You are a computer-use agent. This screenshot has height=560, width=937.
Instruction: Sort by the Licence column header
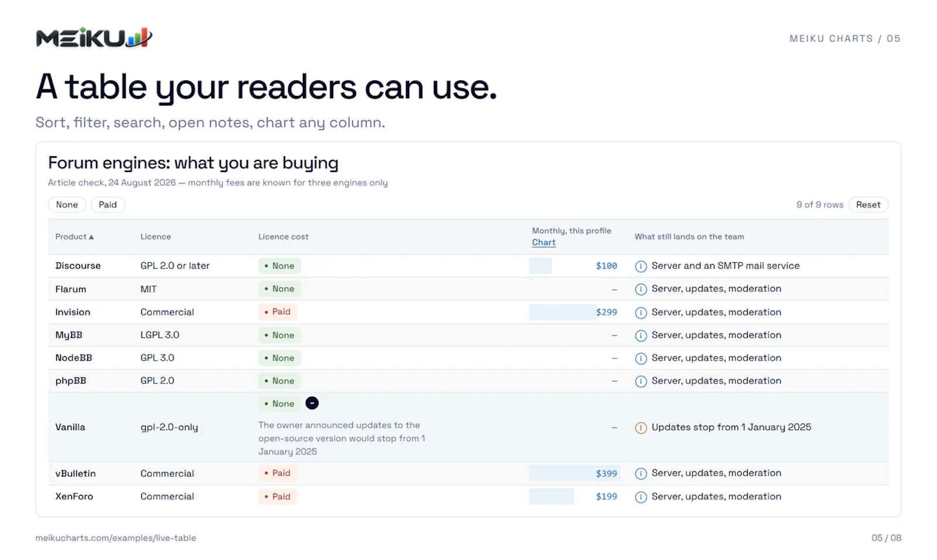click(x=156, y=237)
